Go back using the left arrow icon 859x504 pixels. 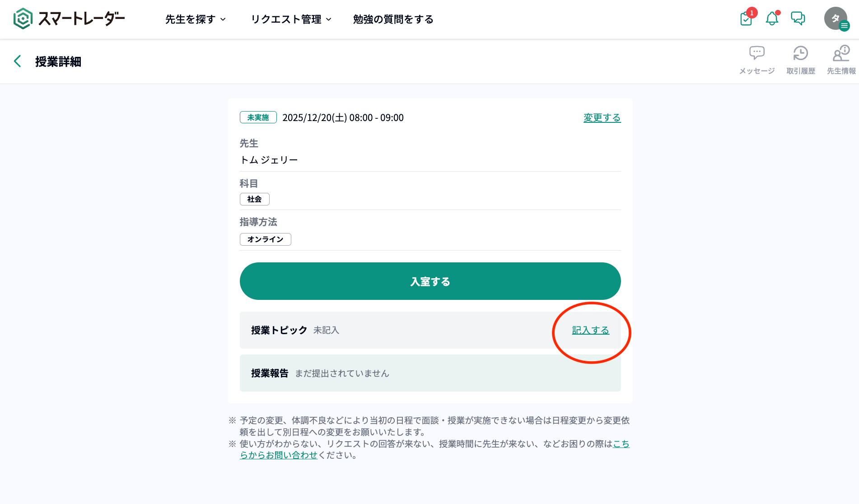click(18, 61)
